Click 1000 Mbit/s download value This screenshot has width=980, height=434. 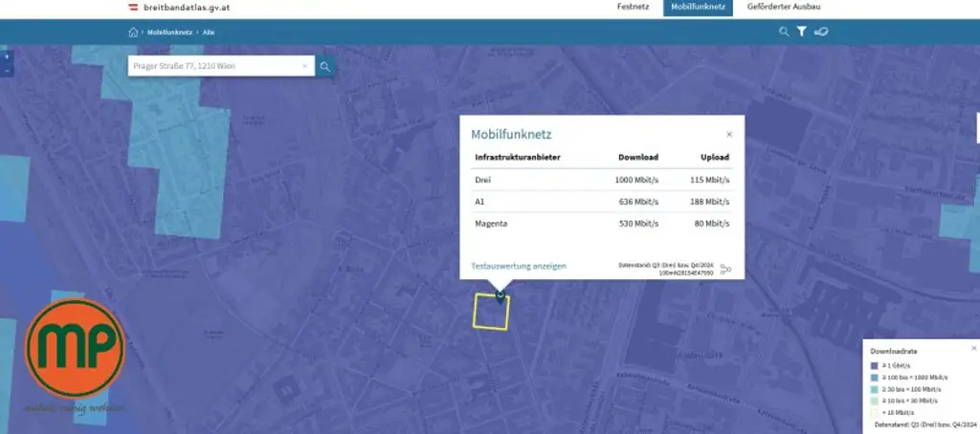[636, 180]
